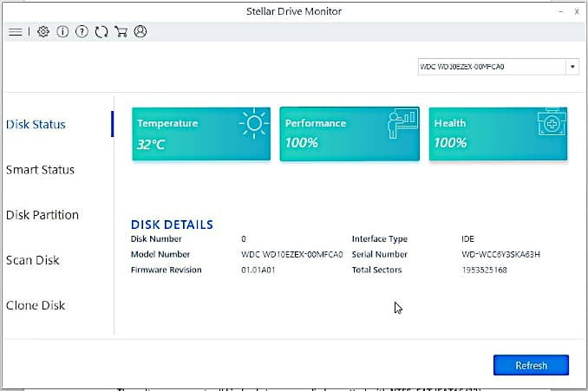The width and height of the screenshot is (588, 391).
Task: Click the Stellar Drive Monitor title text
Action: (x=294, y=11)
